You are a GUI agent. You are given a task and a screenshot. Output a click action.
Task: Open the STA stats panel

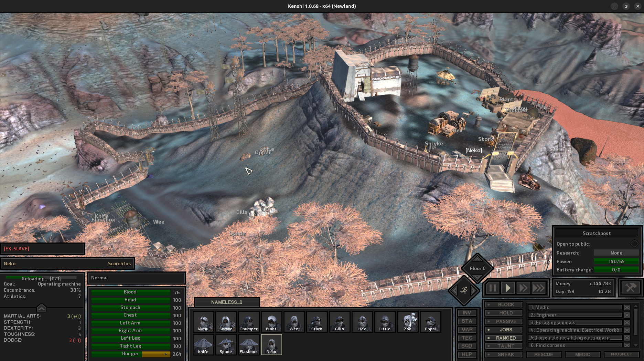(x=467, y=321)
